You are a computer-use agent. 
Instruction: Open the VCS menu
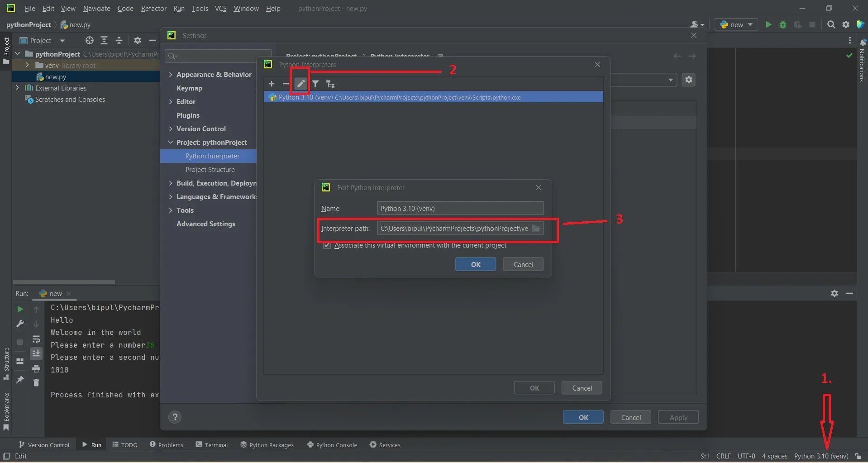click(x=220, y=9)
